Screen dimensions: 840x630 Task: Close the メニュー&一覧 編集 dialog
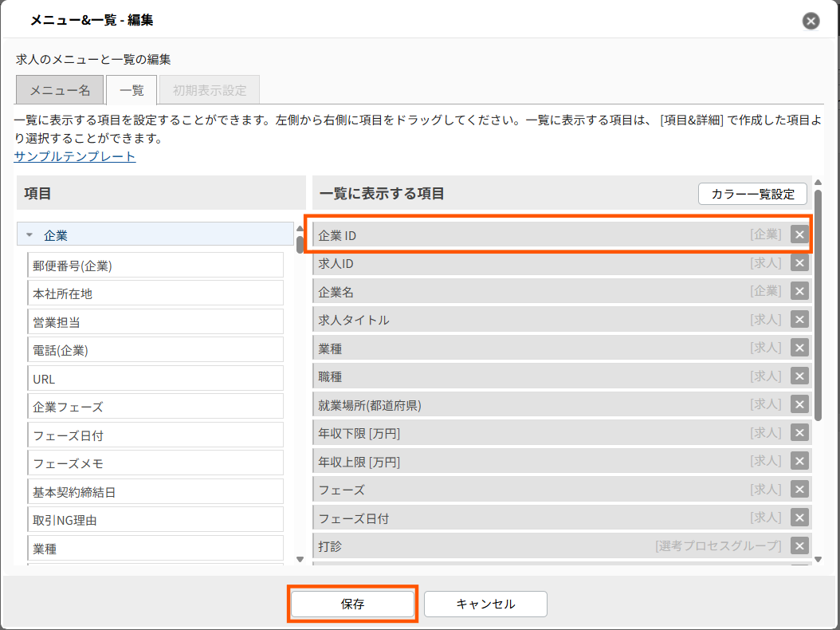(x=811, y=21)
